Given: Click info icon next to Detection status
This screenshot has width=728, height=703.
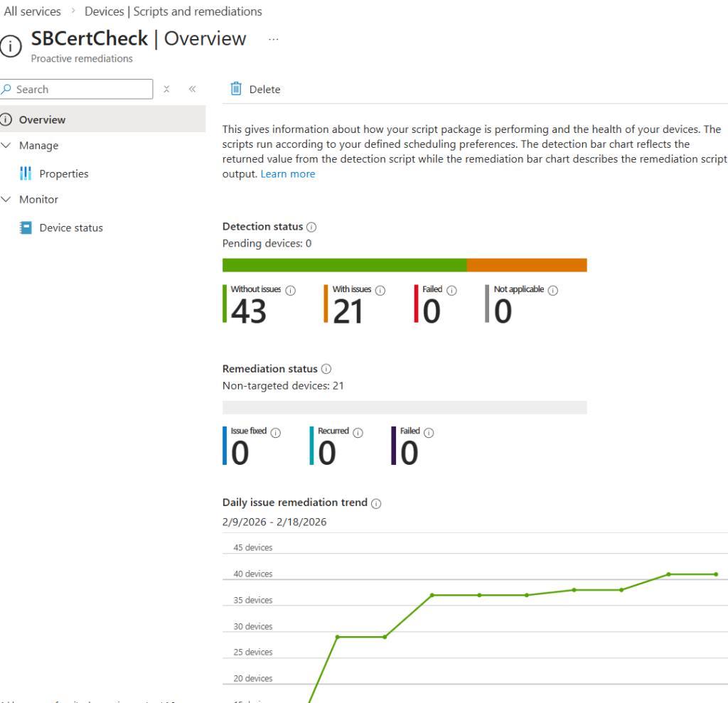Looking at the screenshot, I should 311,227.
